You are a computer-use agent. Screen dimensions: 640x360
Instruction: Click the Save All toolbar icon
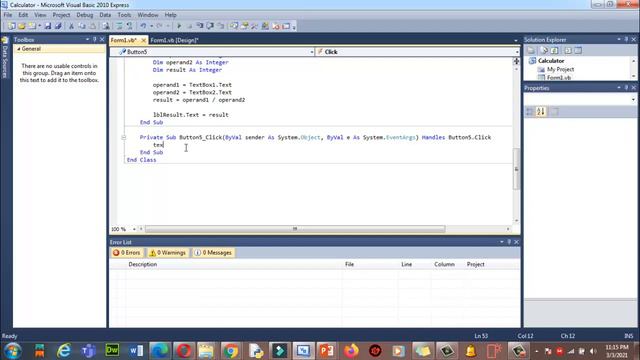pos(58,26)
